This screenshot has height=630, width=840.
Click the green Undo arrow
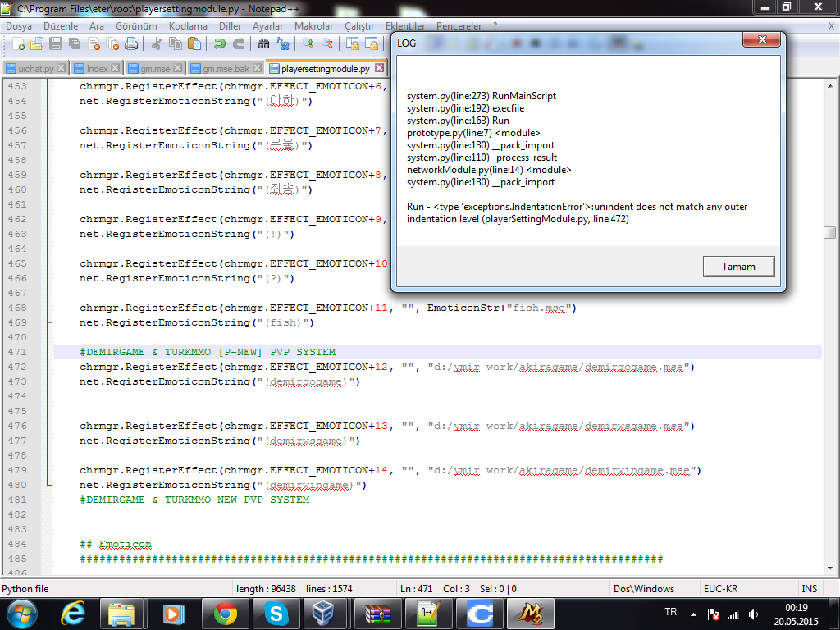pos(219,44)
